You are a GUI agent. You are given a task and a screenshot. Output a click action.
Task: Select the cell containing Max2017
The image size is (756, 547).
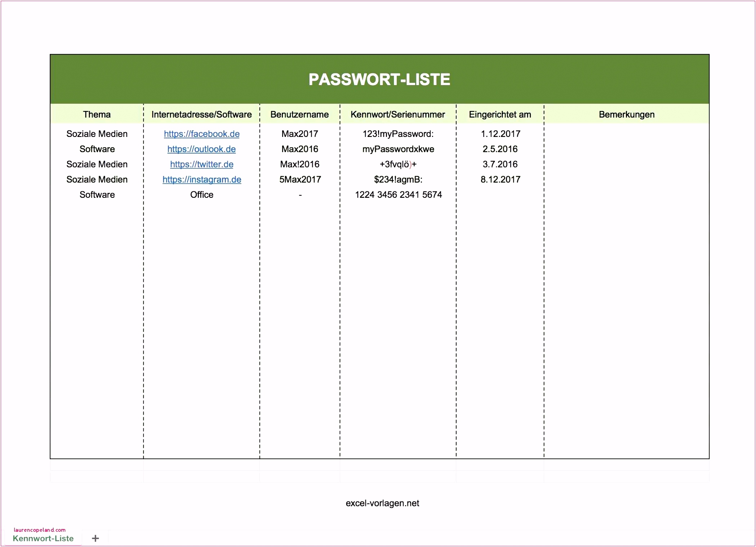299,134
